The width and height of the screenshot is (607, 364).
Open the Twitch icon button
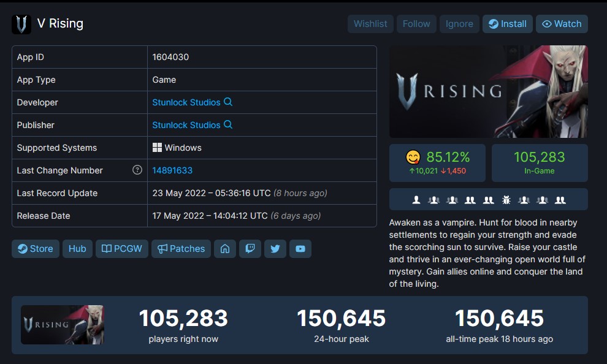pyautogui.click(x=250, y=249)
